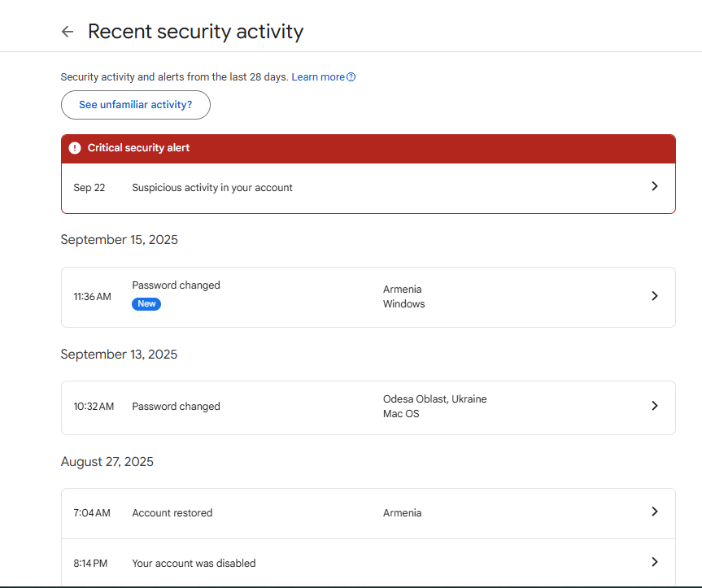Viewport: 702px width, 588px height.
Task: Open the Odesa Oblast, Ukraine password change
Action: (368, 407)
